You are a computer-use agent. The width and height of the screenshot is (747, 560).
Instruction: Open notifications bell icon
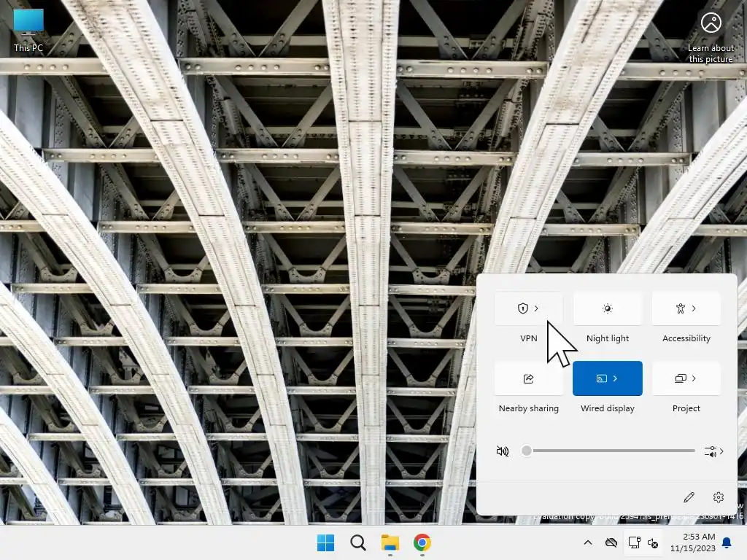click(727, 542)
